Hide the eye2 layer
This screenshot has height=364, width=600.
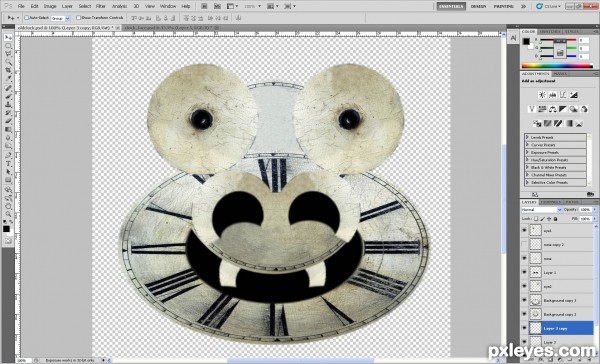pyautogui.click(x=524, y=286)
